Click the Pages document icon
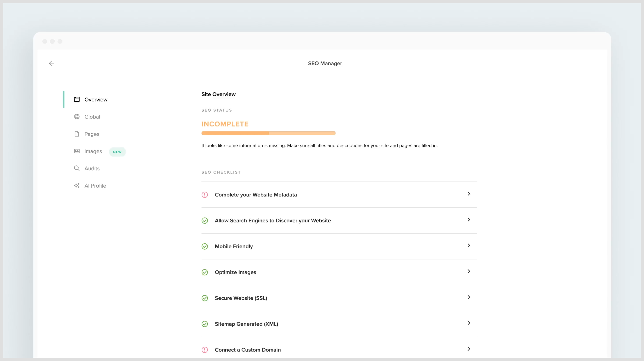 pyautogui.click(x=77, y=134)
